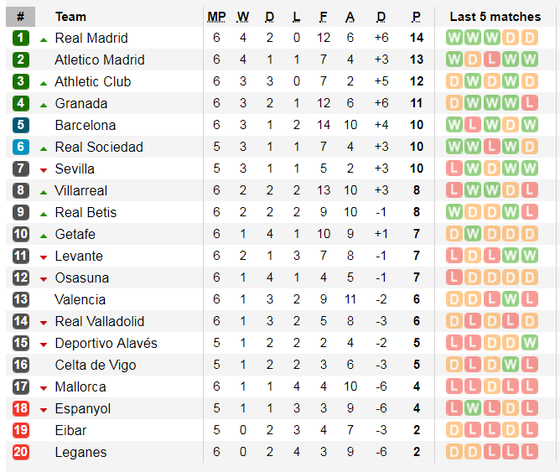This screenshot has width=560, height=472.
Task: Sort table by P points header
Action: [416, 17]
